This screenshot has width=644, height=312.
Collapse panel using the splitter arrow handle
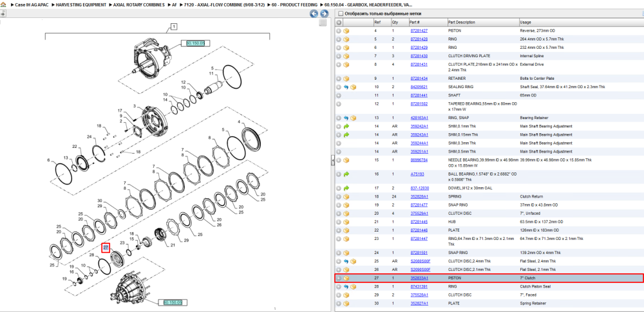[x=333, y=161]
